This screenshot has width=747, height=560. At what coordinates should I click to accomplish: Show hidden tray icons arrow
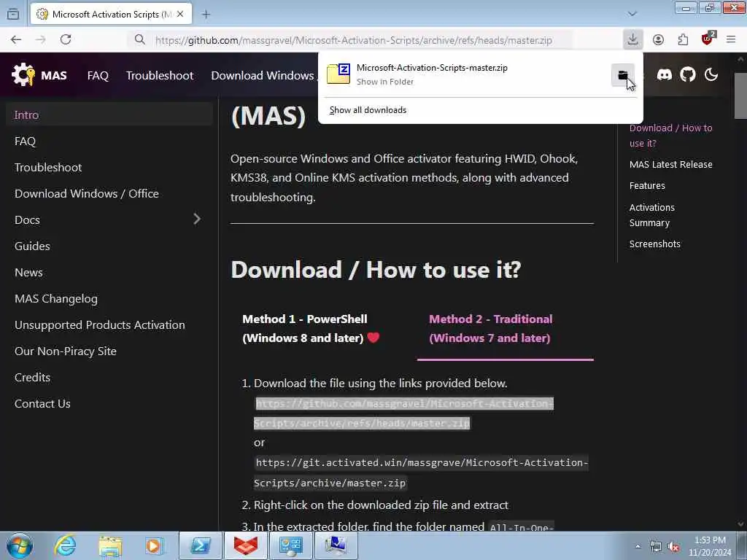pos(638,546)
